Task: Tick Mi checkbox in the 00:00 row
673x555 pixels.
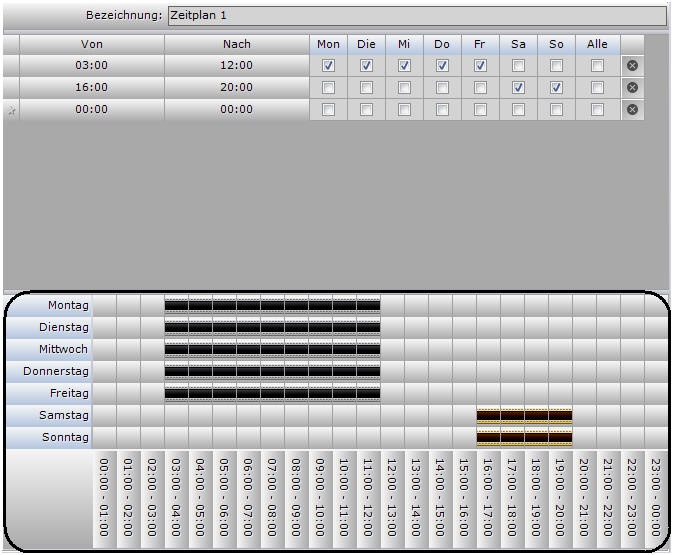Action: tap(404, 109)
